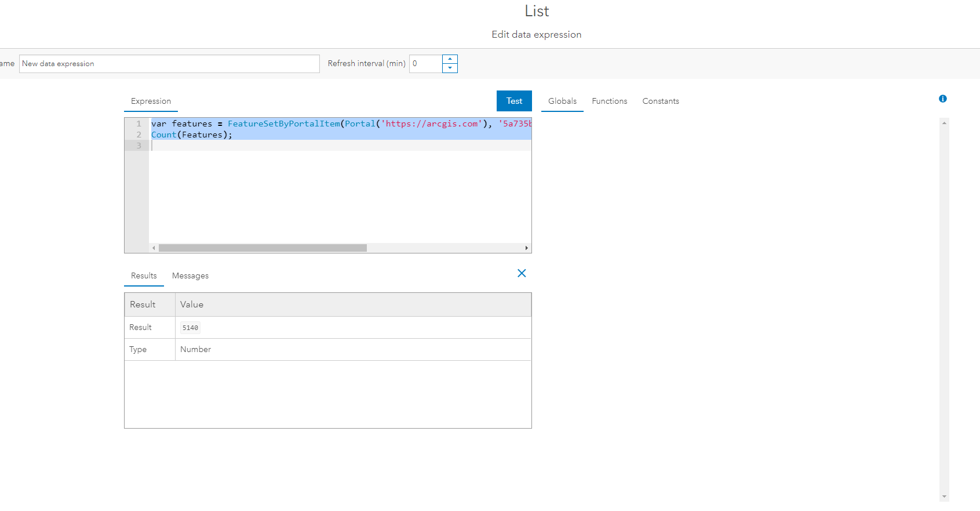Click the result value 5140
The height and width of the screenshot is (511, 980).
point(190,328)
